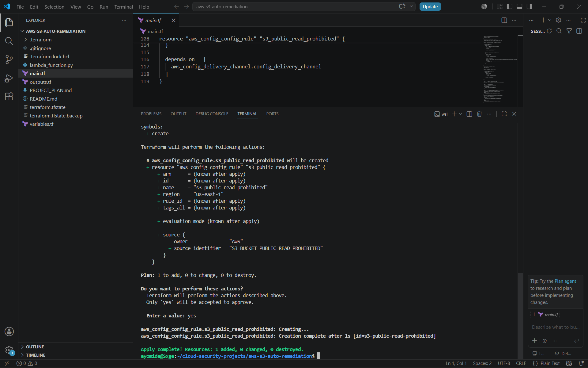Viewport: 588px width, 368px height.
Task: Open the Manage gear in activity bar
Action: (x=9, y=350)
